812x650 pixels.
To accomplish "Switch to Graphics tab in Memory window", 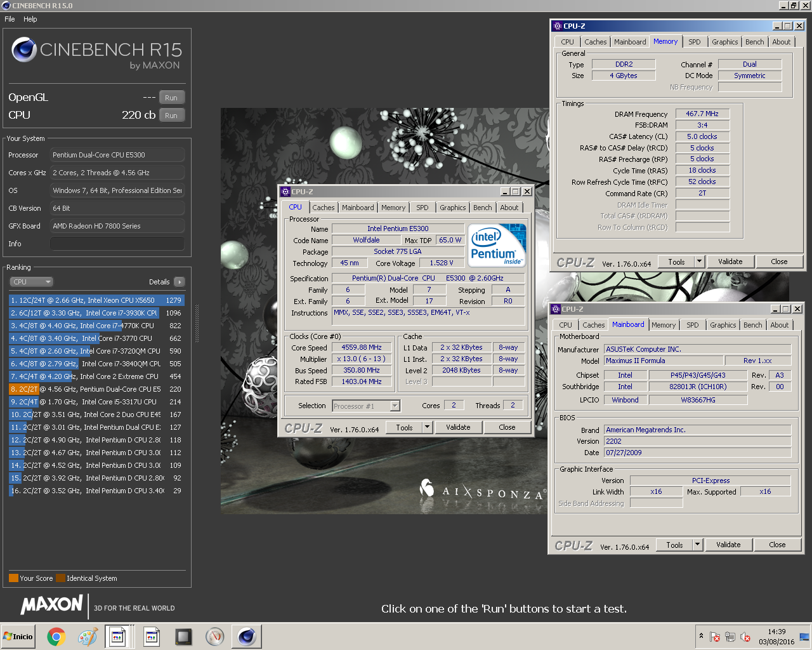I will tap(724, 42).
